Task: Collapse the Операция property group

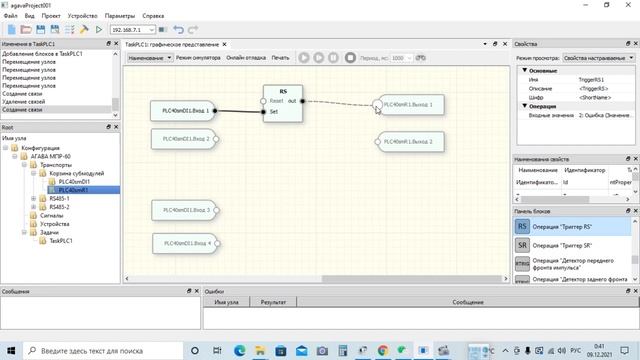Action: pyautogui.click(x=525, y=106)
